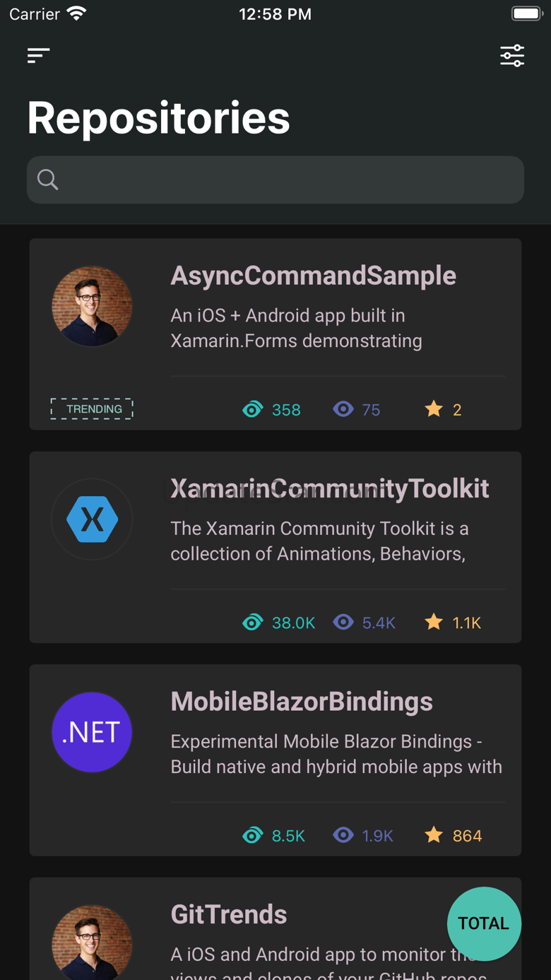Tap the TRENDING badge on AsyncCommandSample
Screen dimensions: 551x980
(92, 409)
